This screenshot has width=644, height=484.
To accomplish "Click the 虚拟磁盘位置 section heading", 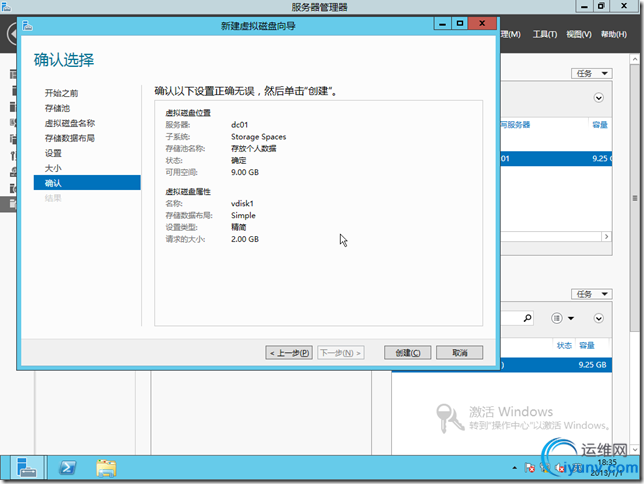I will [188, 113].
